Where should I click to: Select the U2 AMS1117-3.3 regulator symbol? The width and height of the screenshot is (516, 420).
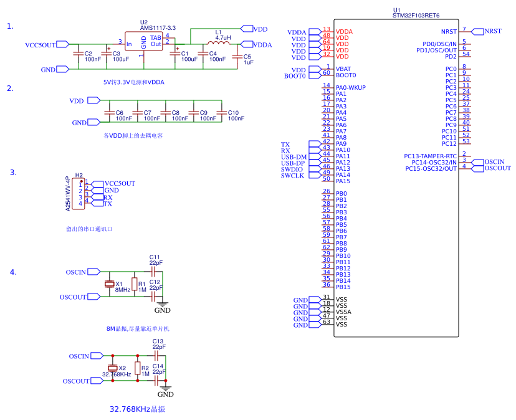[x=143, y=41]
